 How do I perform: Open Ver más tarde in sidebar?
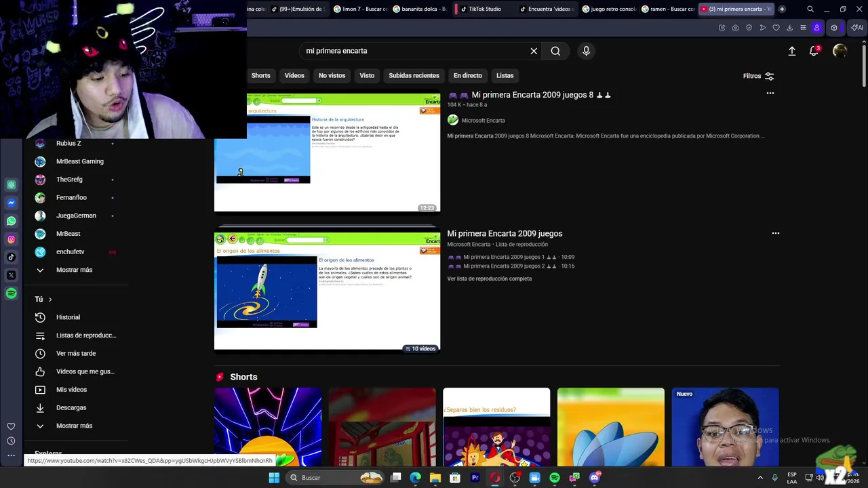point(76,353)
